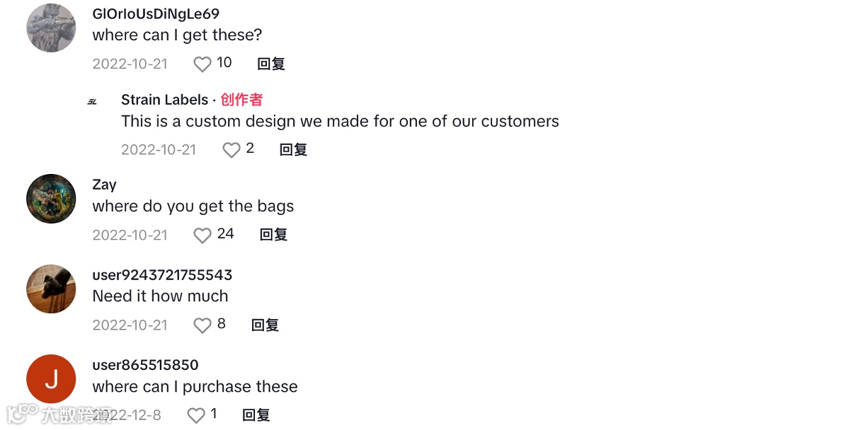The width and height of the screenshot is (868, 430).
Task: Open username GlOrIoUsDiNgLe69 profile link
Action: click(x=156, y=14)
